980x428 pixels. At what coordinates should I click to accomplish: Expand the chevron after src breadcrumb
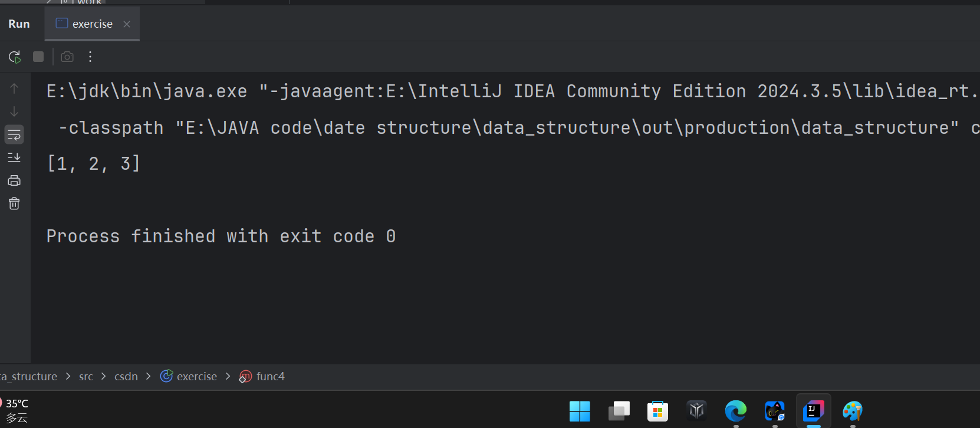click(x=103, y=376)
